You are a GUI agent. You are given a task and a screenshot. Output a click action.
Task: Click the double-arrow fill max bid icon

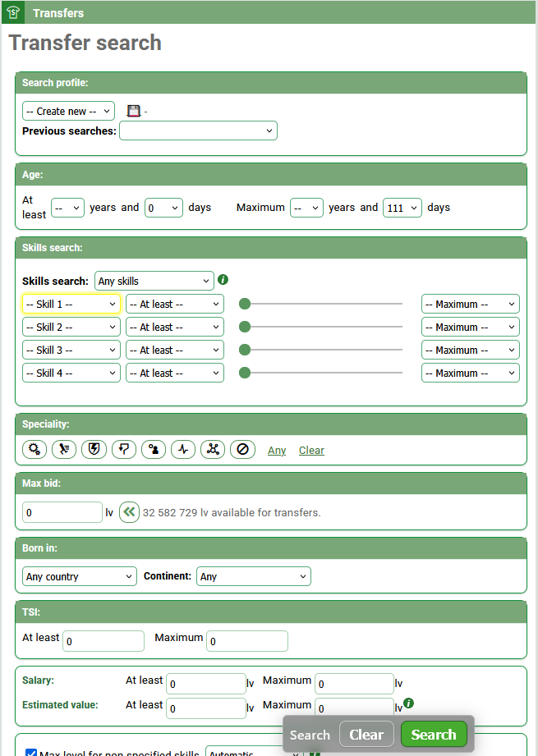click(x=129, y=512)
